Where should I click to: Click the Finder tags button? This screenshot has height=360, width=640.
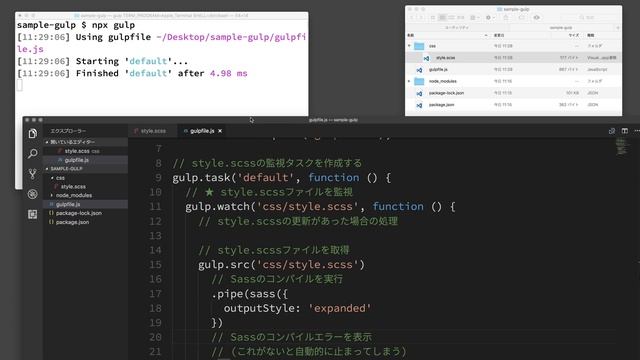pyautogui.click(x=522, y=18)
